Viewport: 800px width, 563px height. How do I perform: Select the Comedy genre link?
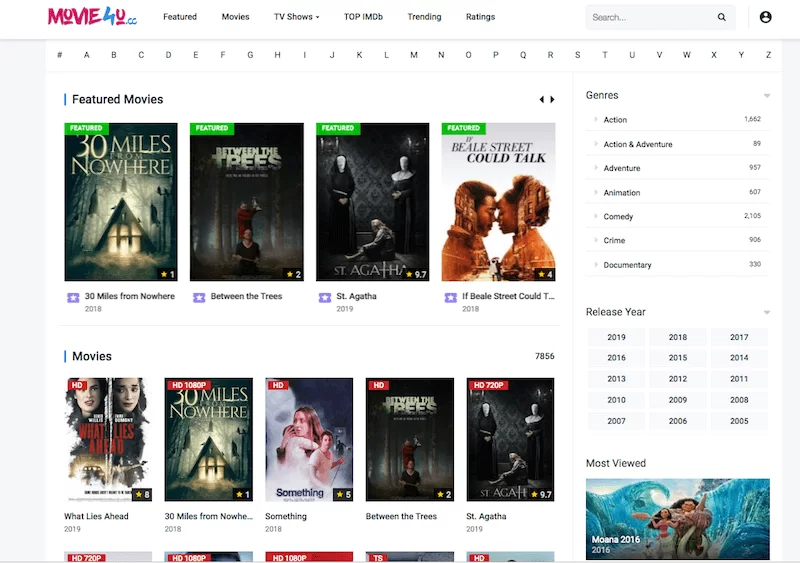point(618,217)
